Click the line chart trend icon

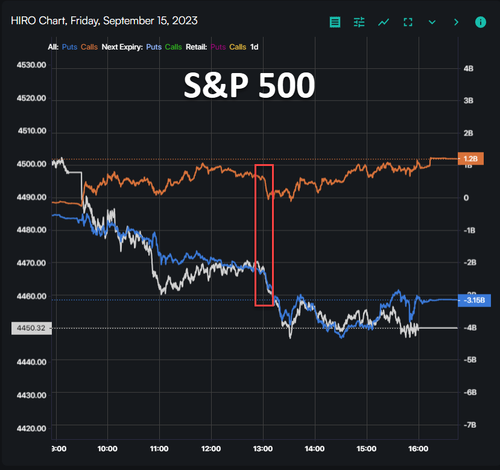click(x=383, y=22)
